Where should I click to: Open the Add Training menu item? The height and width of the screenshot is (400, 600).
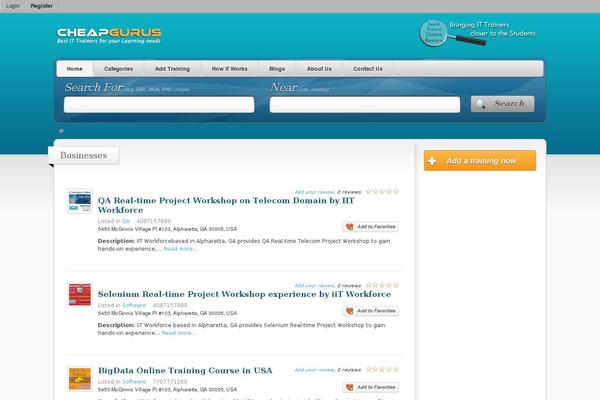(x=172, y=69)
